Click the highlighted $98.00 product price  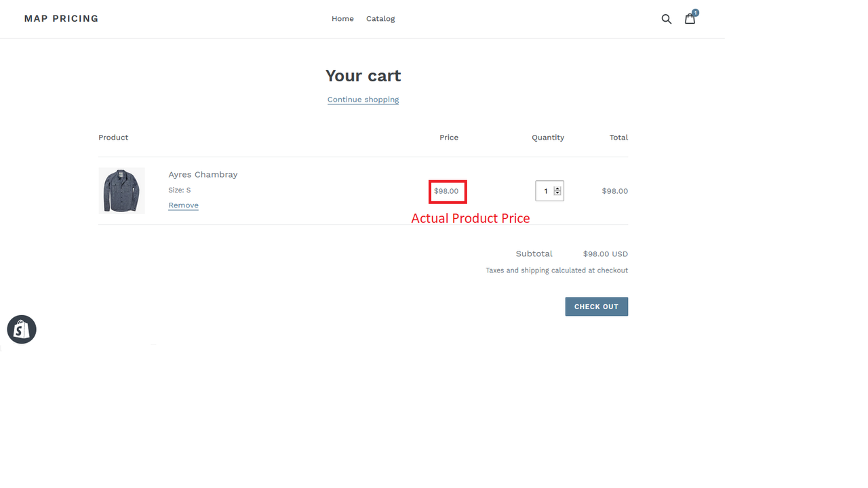coord(447,191)
